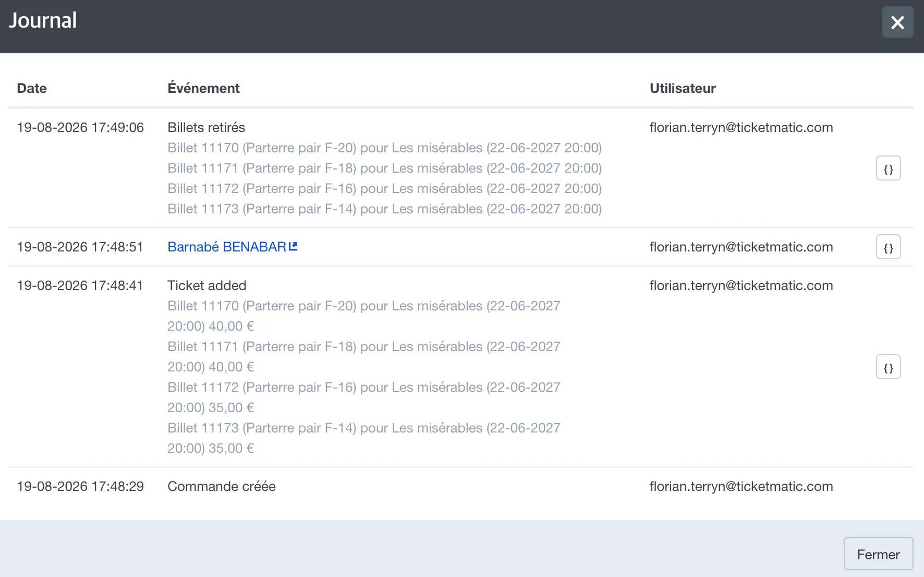The width and height of the screenshot is (924, 577).
Task: Select the Événement column header
Action: (x=203, y=88)
